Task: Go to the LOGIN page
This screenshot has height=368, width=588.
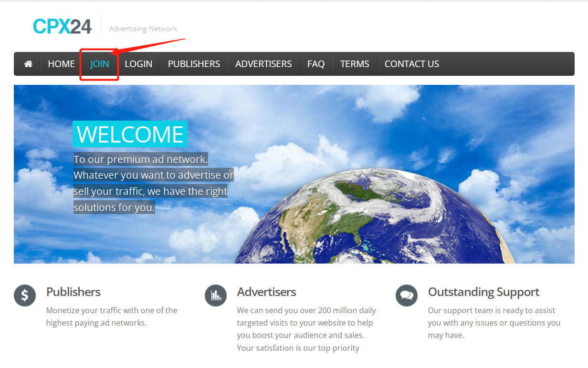Action: (x=138, y=64)
